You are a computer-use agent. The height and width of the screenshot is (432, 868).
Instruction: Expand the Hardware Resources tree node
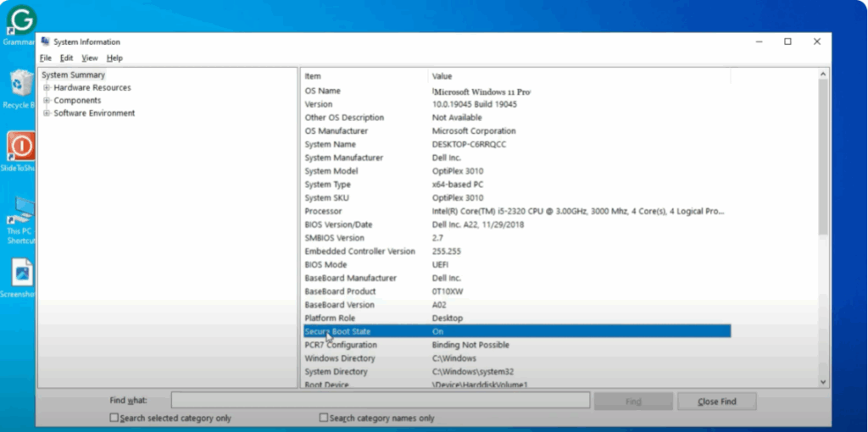tap(47, 87)
